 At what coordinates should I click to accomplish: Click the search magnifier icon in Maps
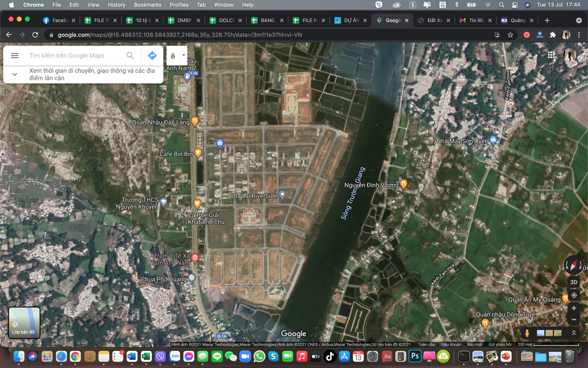point(130,56)
